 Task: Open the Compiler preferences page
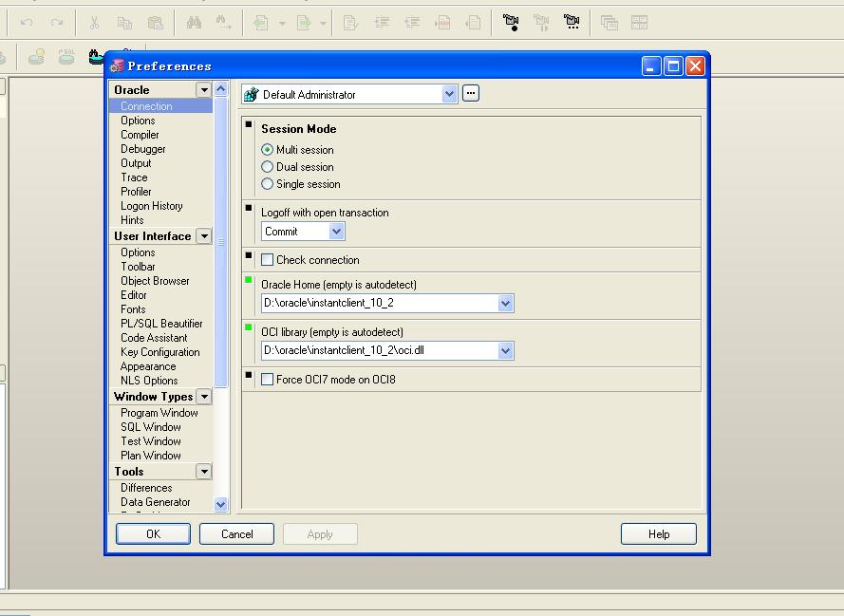click(x=140, y=135)
